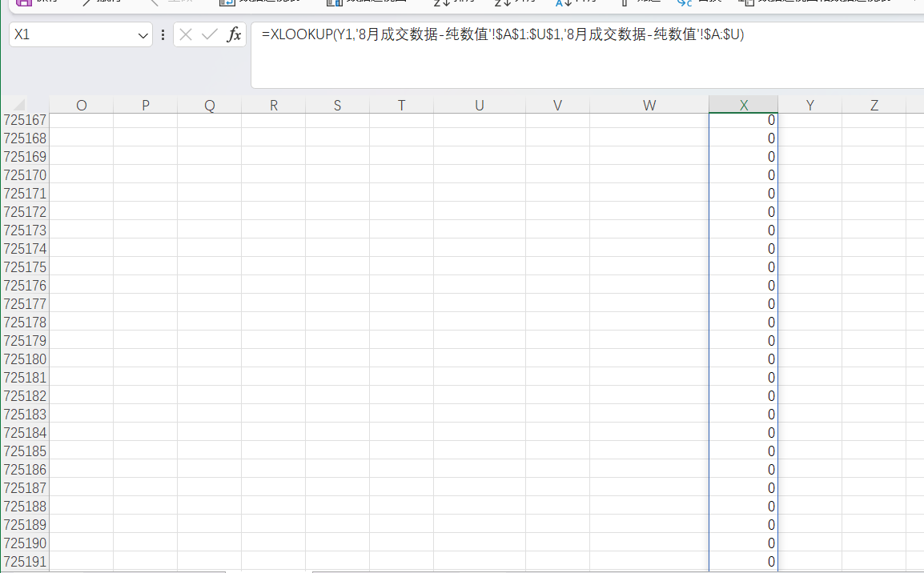Select row 725174 by its header
924x573 pixels.
click(x=25, y=249)
